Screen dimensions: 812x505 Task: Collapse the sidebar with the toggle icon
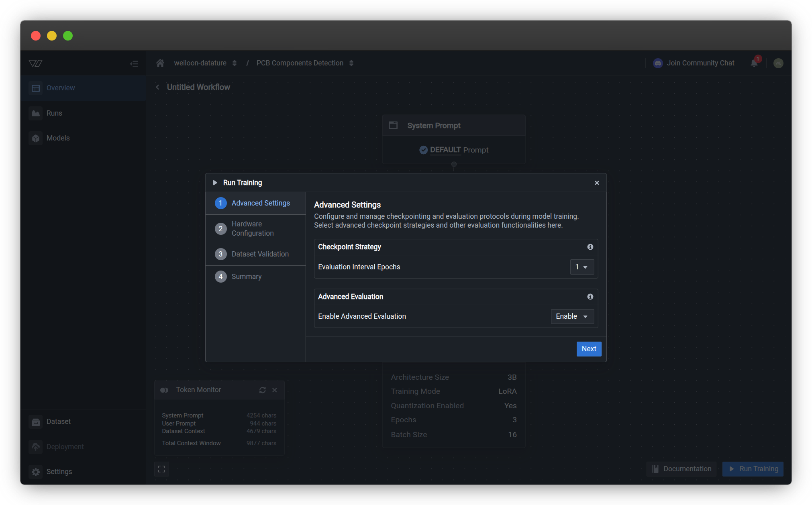coord(134,63)
